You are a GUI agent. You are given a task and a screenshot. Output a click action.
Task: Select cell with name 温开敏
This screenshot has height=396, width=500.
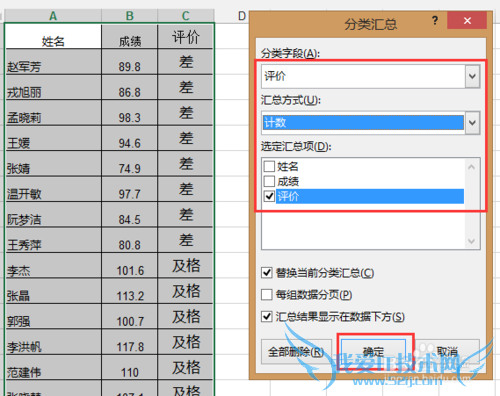53,189
